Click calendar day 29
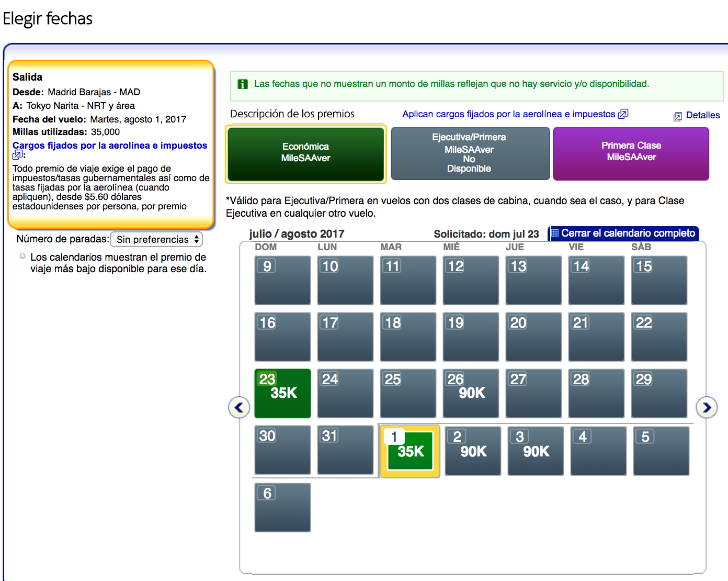This screenshot has width=728, height=581. click(659, 393)
